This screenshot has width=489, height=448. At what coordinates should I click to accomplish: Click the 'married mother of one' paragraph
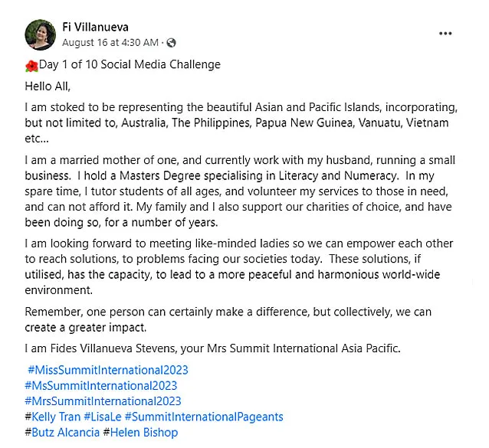(240, 191)
